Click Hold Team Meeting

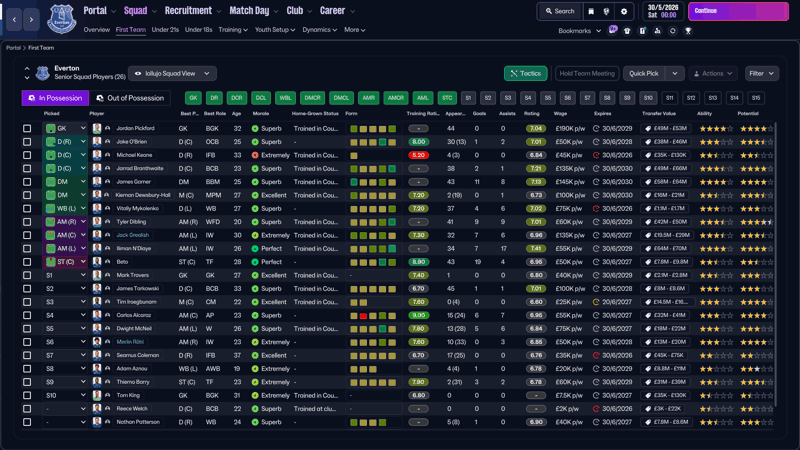click(587, 73)
